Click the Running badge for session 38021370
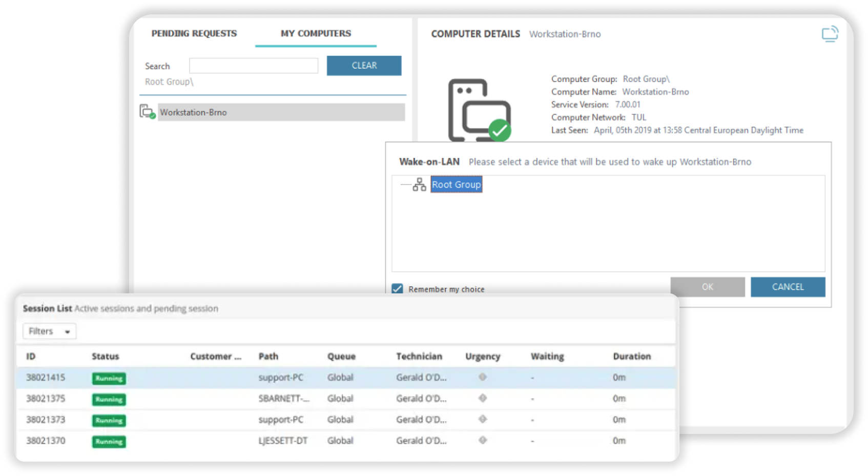This screenshot has height=476, width=868. point(109,442)
